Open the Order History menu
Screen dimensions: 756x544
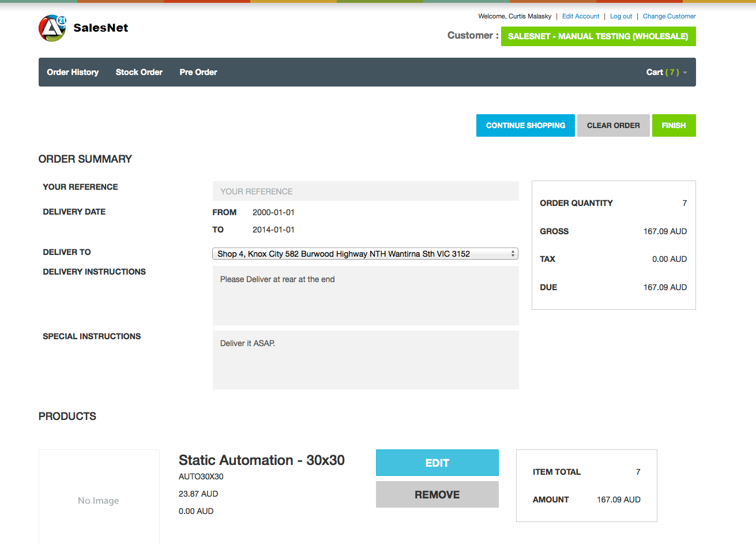pos(73,72)
